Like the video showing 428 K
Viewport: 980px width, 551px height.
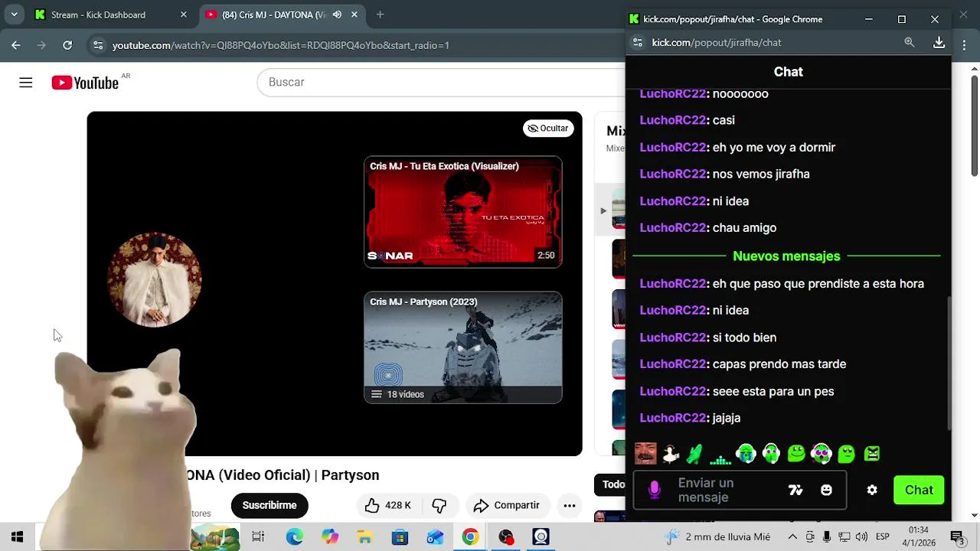[x=388, y=505]
